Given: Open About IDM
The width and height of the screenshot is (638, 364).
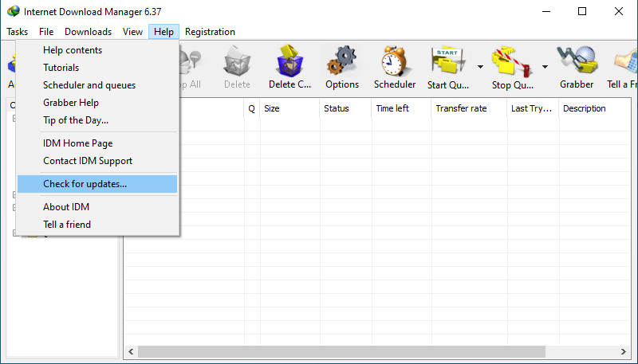Looking at the screenshot, I should pyautogui.click(x=97, y=207).
